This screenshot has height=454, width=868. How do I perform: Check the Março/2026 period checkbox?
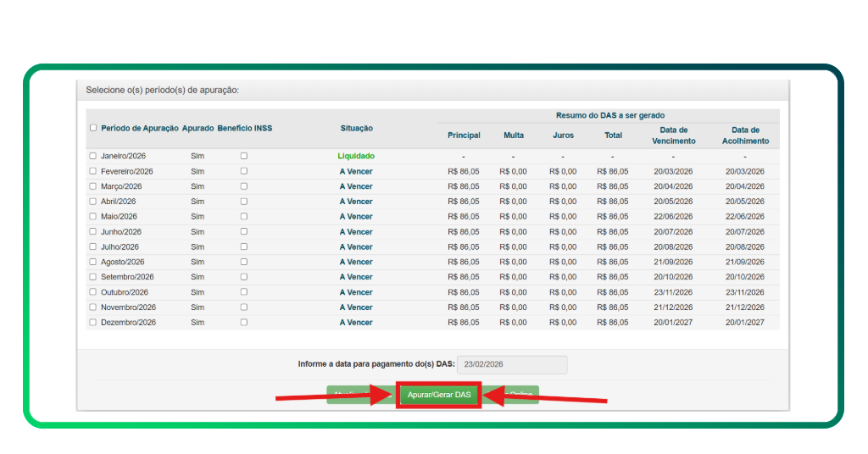tap(93, 186)
